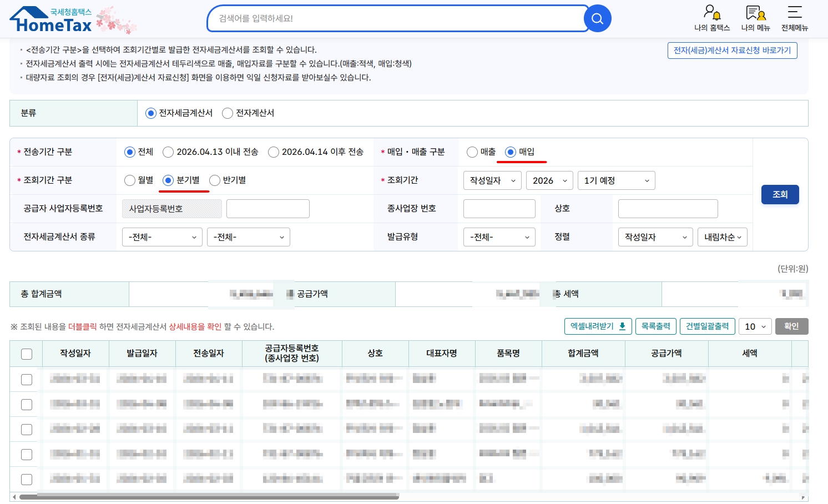Check the select-all header checkbox
This screenshot has width=828, height=504.
click(27, 354)
